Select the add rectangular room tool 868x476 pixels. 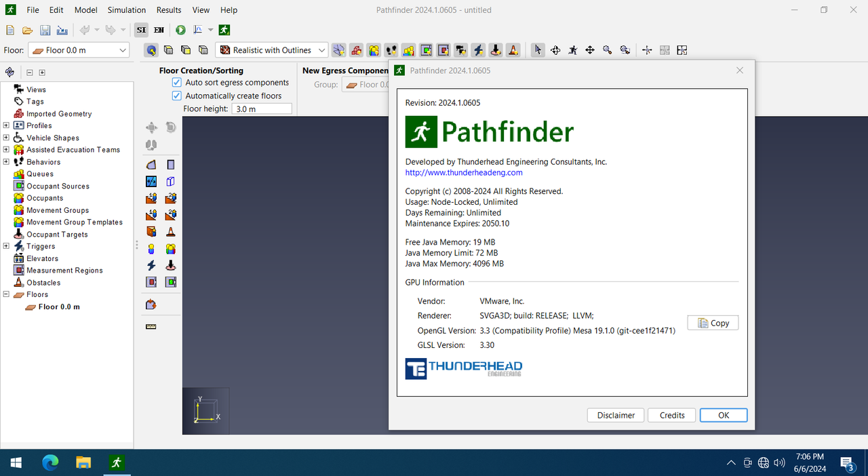coord(171,165)
